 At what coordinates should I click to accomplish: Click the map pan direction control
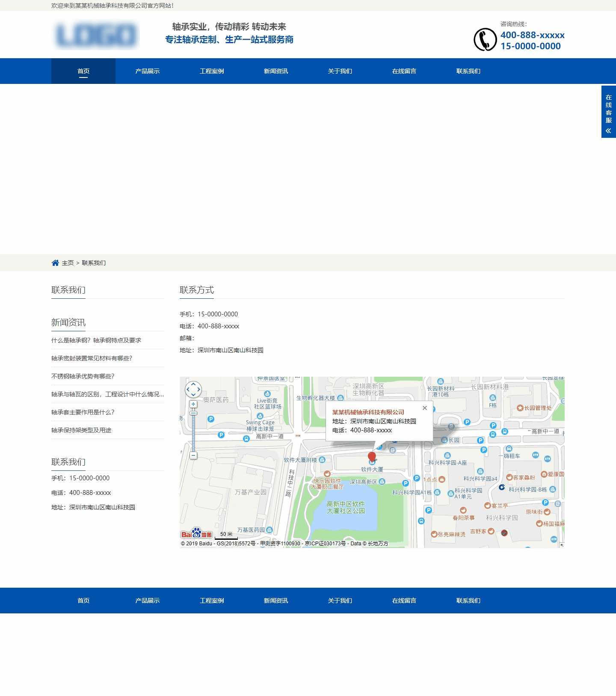tap(193, 390)
